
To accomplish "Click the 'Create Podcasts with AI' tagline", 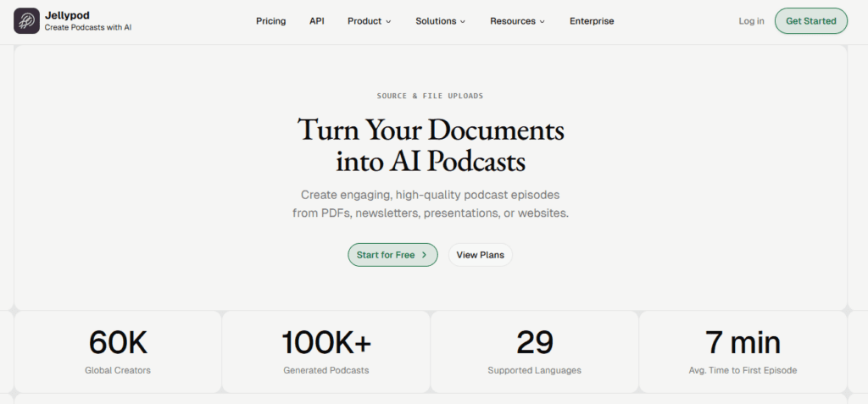I will [87, 28].
